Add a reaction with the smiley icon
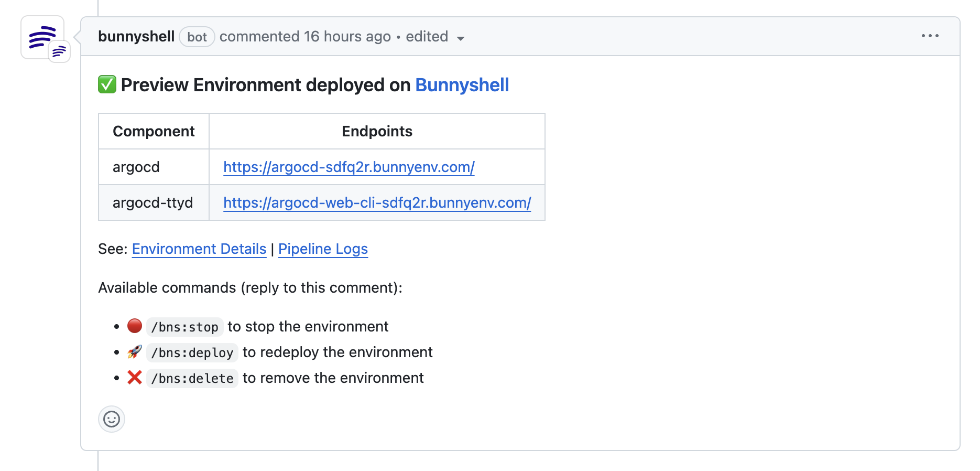 pos(112,419)
